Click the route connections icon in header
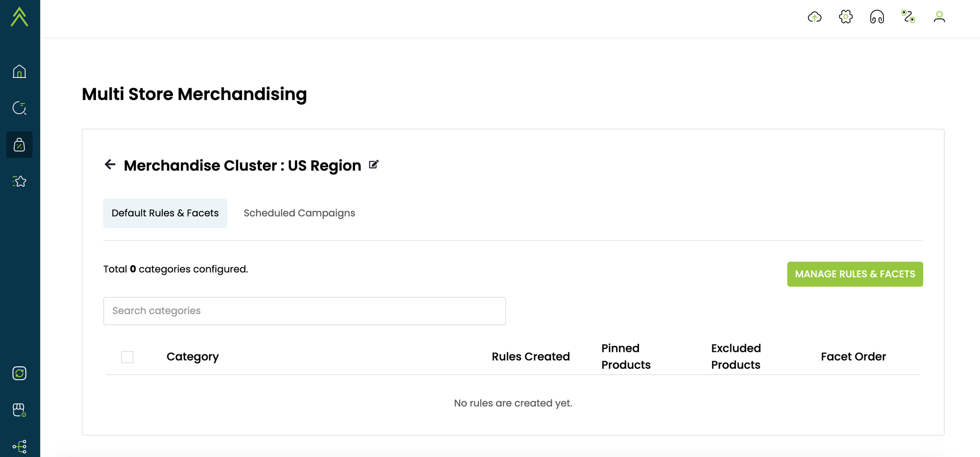The height and width of the screenshot is (457, 980). coord(908,17)
